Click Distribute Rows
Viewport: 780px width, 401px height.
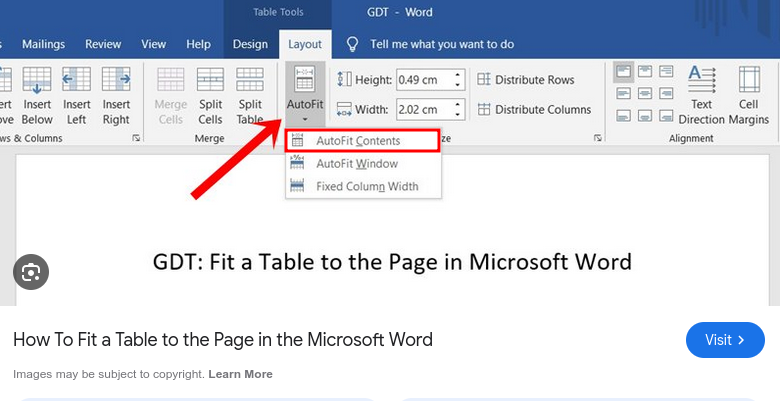(x=526, y=80)
